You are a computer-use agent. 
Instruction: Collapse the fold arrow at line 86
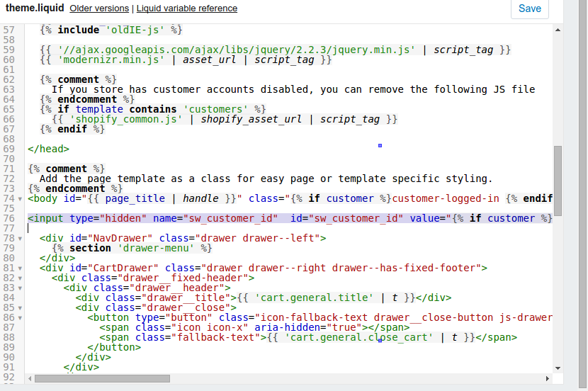click(21, 318)
